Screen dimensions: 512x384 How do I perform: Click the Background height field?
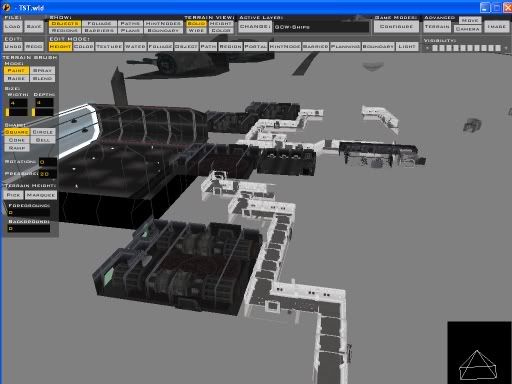[x=29, y=228]
